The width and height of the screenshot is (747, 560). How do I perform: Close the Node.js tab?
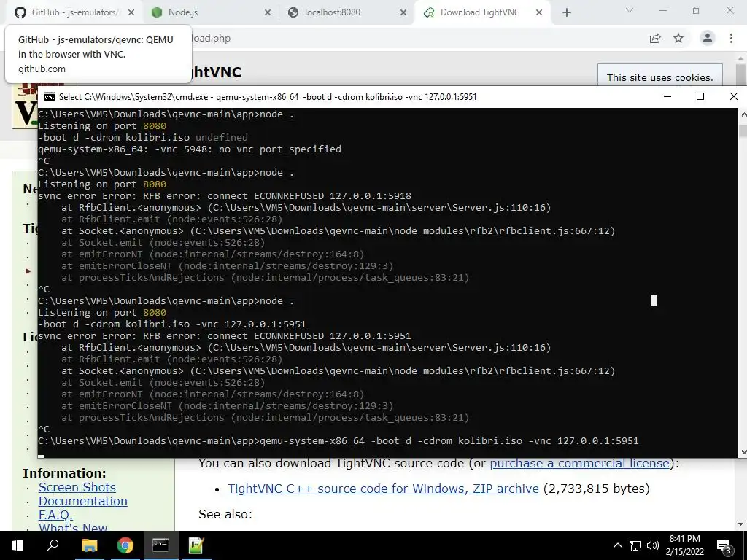268,12
